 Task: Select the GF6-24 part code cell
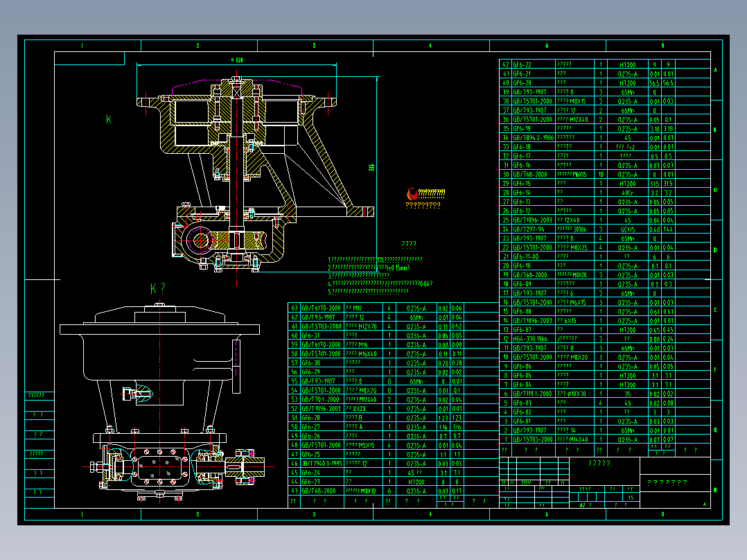coord(322,473)
